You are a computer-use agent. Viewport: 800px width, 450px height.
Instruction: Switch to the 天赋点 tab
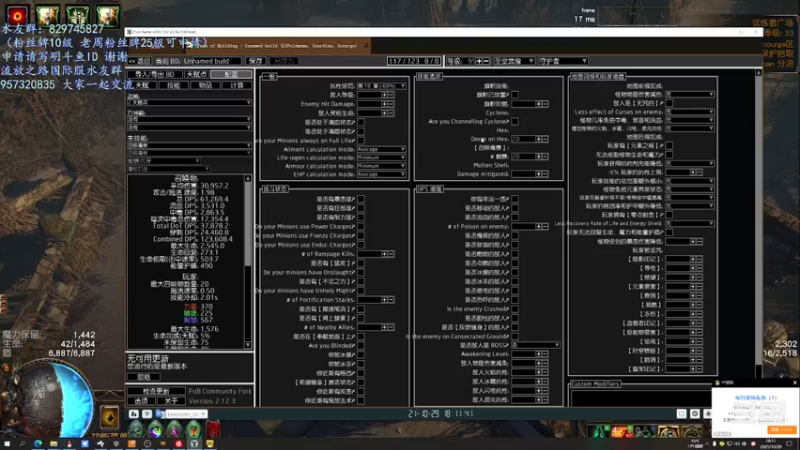196,74
